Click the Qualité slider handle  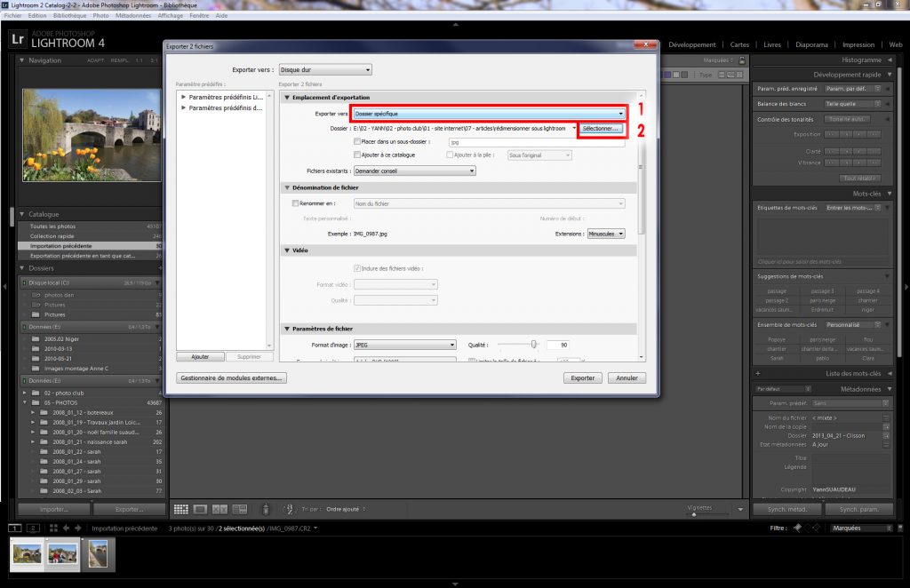[x=534, y=345]
